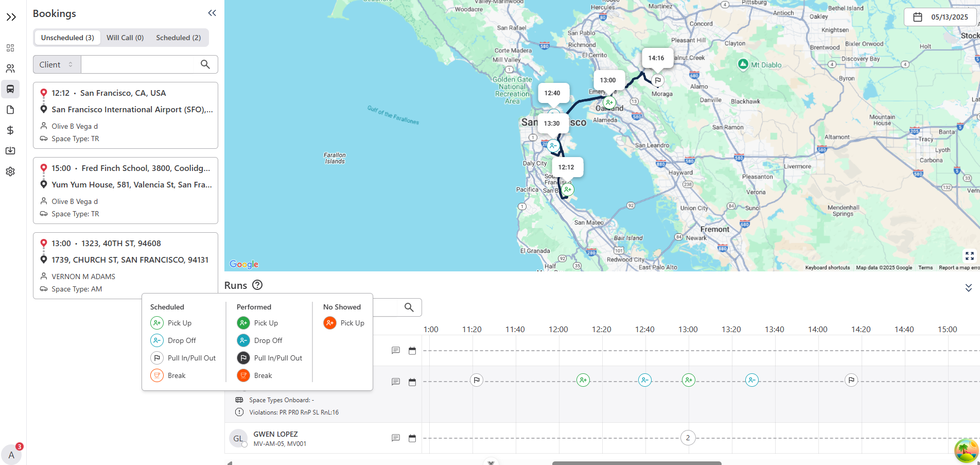
Task: Select the 12:12 San Francisco booking card
Action: pyautogui.click(x=126, y=115)
